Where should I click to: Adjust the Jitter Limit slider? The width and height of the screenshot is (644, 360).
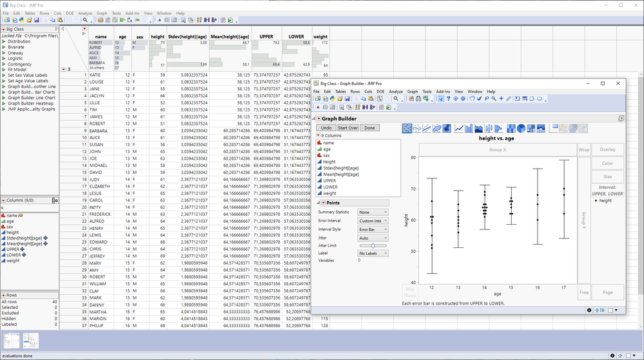tap(373, 245)
